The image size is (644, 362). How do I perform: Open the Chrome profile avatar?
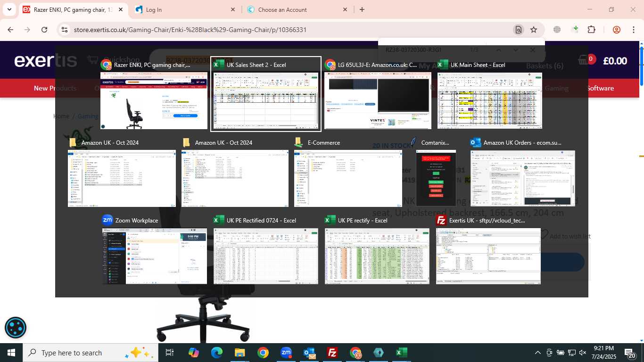pos(616,30)
